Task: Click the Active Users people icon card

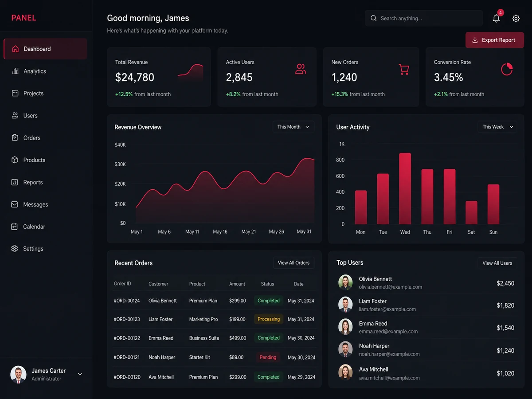Action: tap(301, 69)
